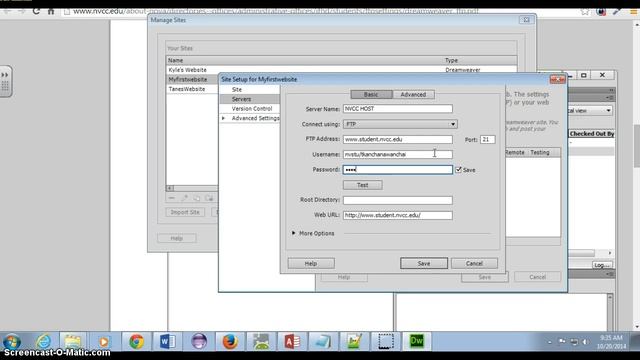
Task: Open Microsoft Access from the taskbar
Action: [x=292, y=341]
